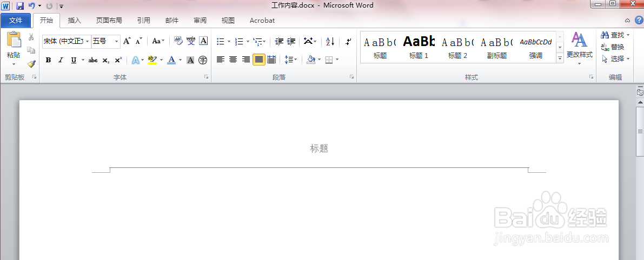
Task: Center the paragraph text
Action: [233, 60]
